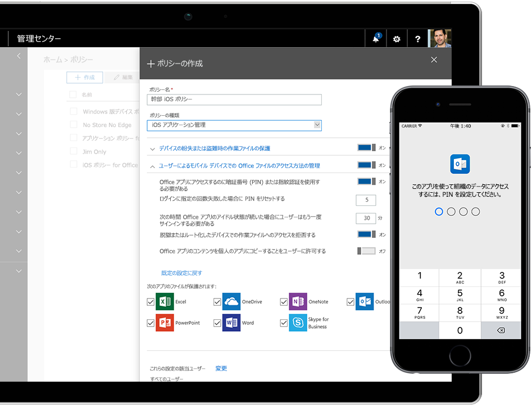
Task: Click the PowerPoint app icon
Action: [165, 323]
